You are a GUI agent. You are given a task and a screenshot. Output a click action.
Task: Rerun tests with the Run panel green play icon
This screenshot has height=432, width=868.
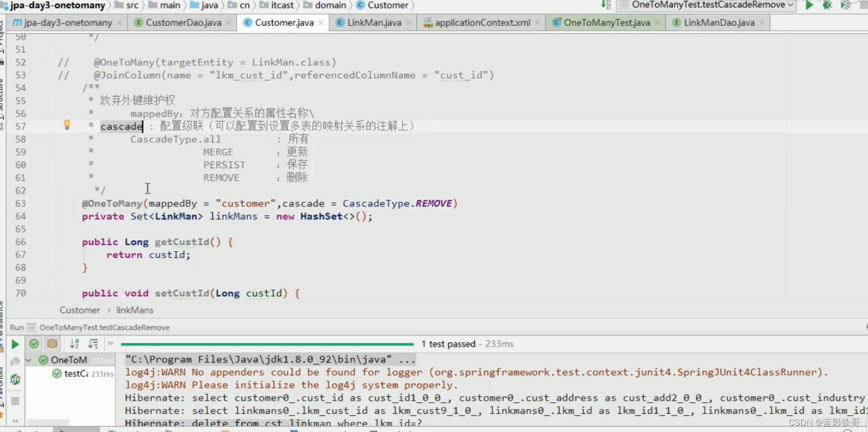click(x=15, y=344)
